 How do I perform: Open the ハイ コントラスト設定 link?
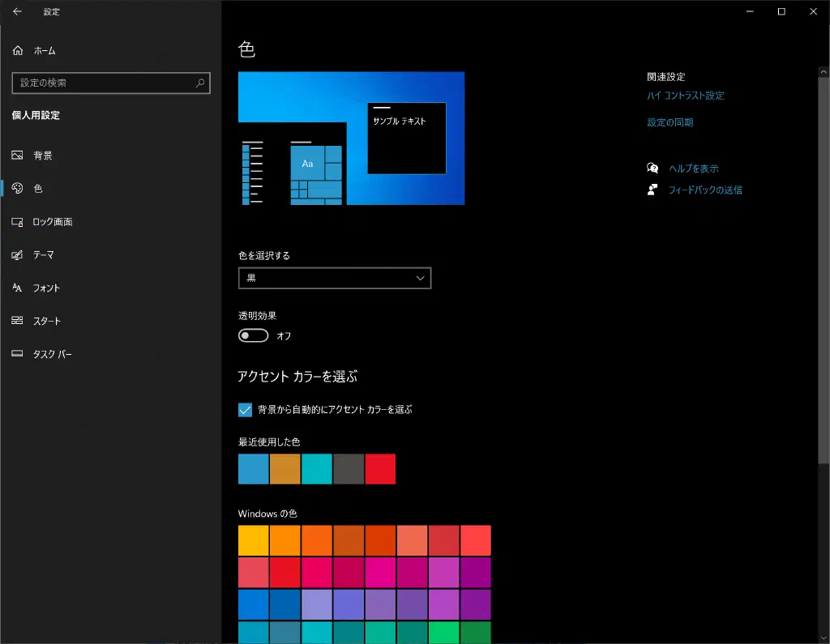(686, 96)
